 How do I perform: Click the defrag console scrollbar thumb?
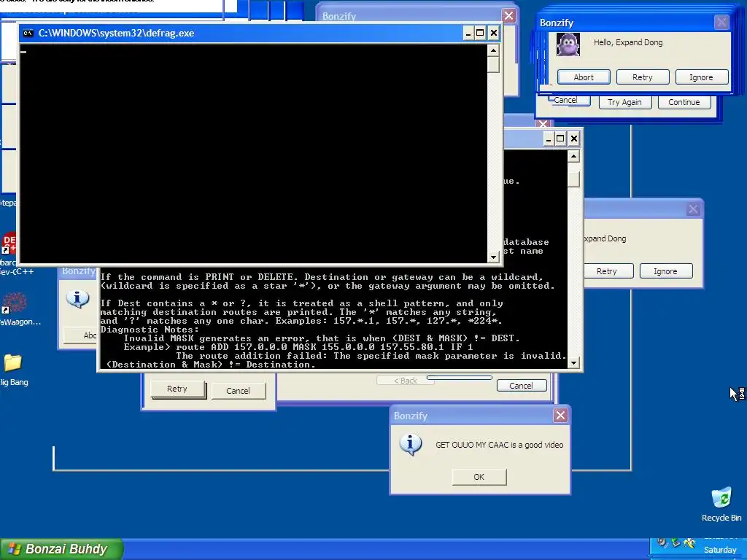(494, 65)
